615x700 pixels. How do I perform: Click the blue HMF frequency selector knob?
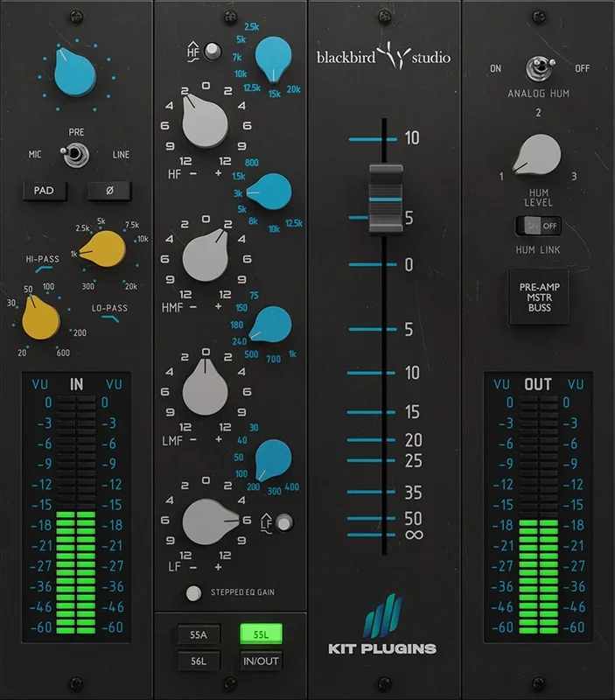[x=270, y=192]
